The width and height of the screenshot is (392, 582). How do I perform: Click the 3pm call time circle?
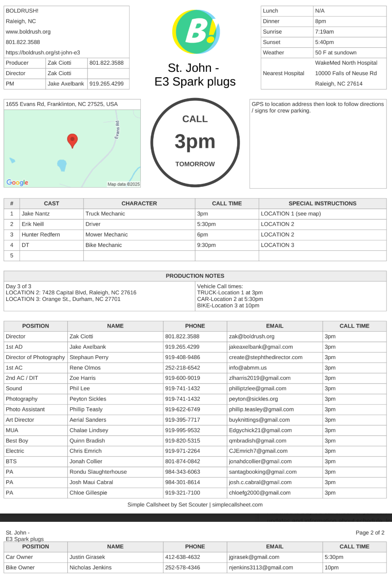(195, 142)
